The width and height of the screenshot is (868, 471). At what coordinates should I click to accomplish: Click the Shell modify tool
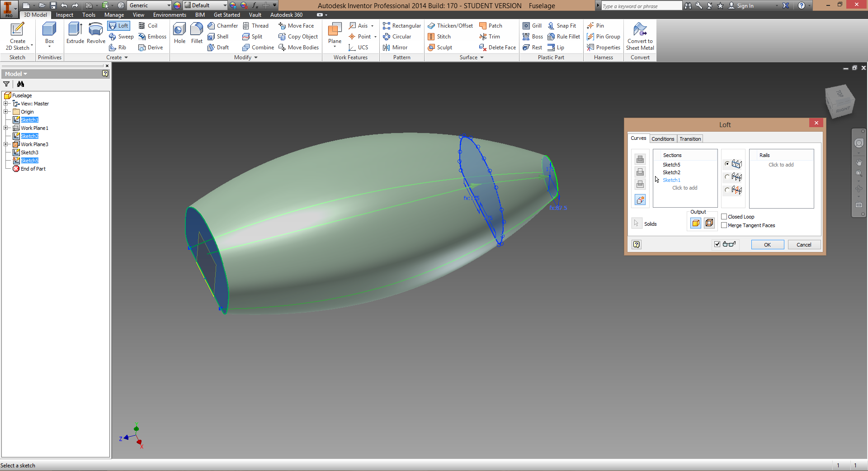click(x=219, y=37)
